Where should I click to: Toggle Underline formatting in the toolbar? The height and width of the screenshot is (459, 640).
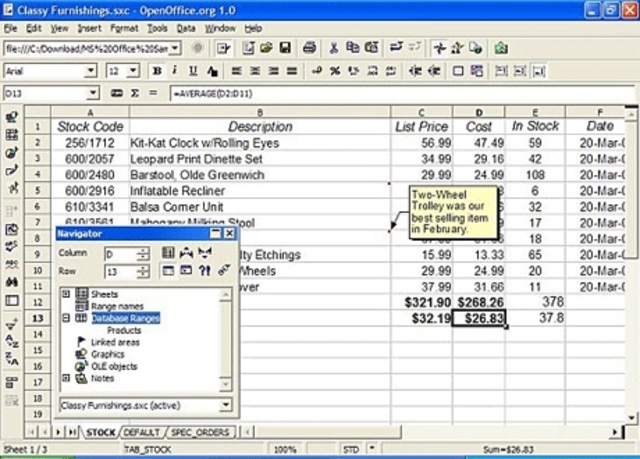click(x=193, y=71)
